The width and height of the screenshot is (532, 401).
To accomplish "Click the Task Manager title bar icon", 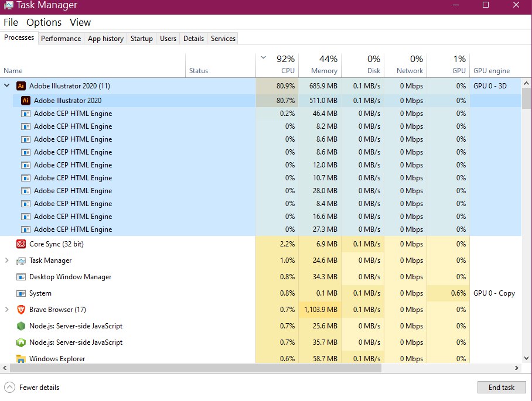I will (x=8, y=5).
